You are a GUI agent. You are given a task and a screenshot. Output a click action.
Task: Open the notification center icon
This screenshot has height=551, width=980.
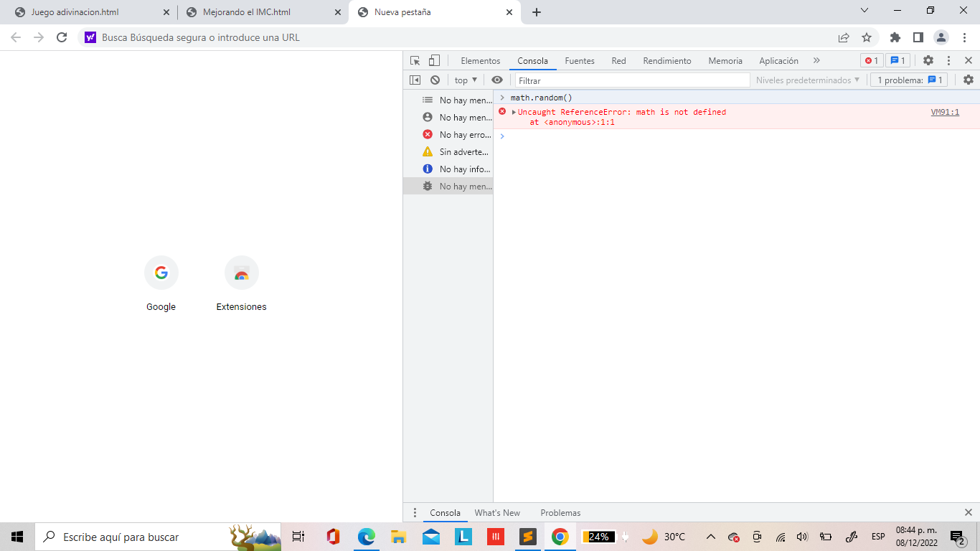coord(957,537)
